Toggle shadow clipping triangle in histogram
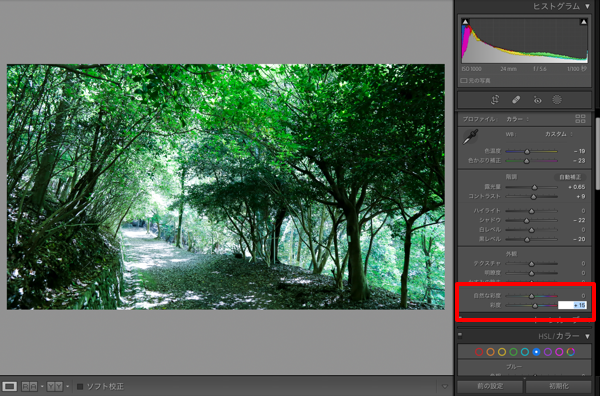This screenshot has height=396, width=600. (465, 22)
